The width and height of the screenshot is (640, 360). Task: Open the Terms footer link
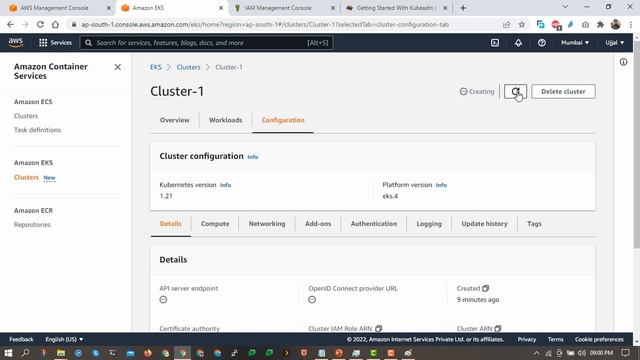point(556,339)
